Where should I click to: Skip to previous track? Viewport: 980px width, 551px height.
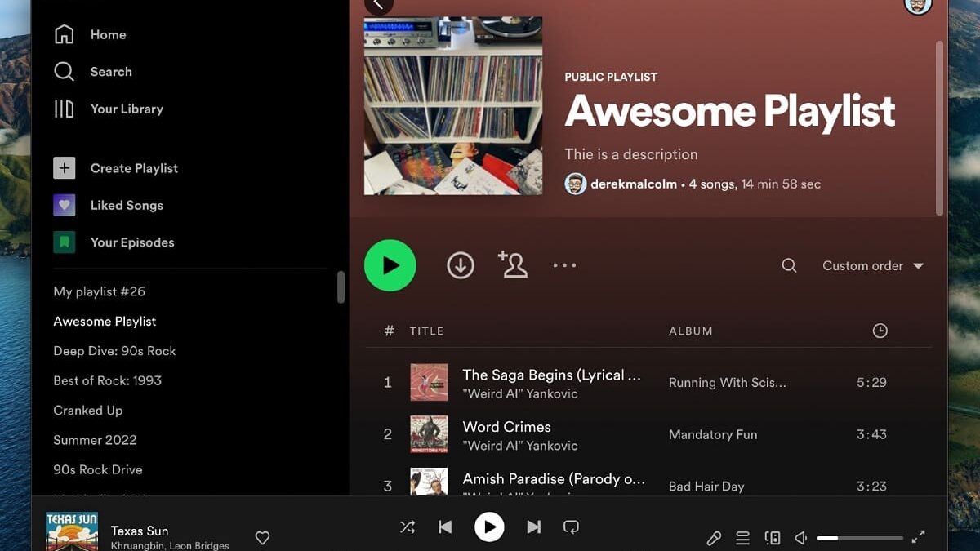click(x=445, y=527)
